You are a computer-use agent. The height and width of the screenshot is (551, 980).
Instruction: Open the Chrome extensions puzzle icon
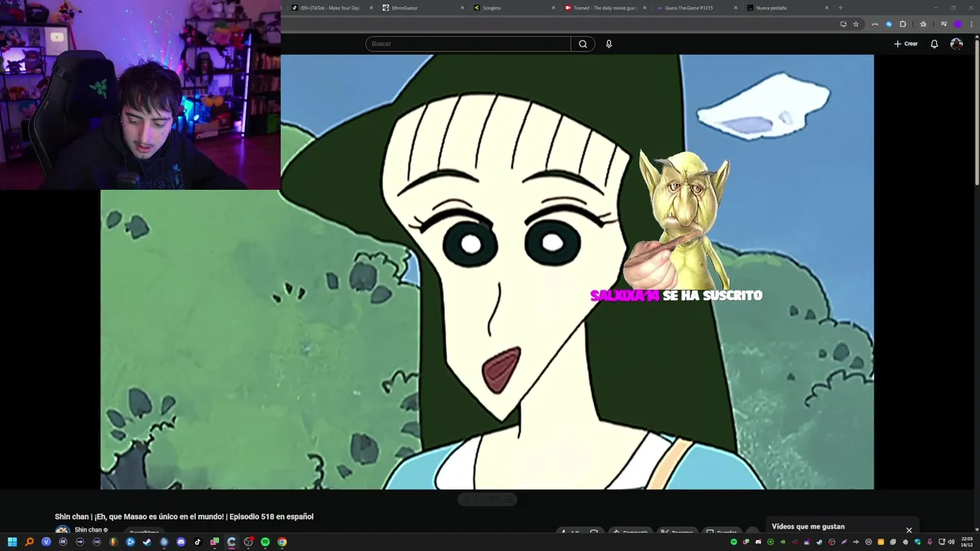coord(903,24)
